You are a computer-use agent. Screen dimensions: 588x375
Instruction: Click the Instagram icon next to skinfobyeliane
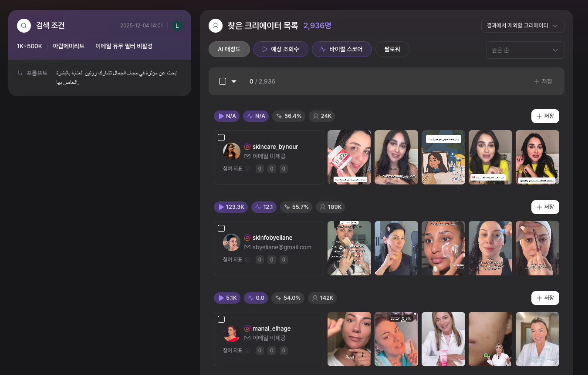[x=247, y=238]
